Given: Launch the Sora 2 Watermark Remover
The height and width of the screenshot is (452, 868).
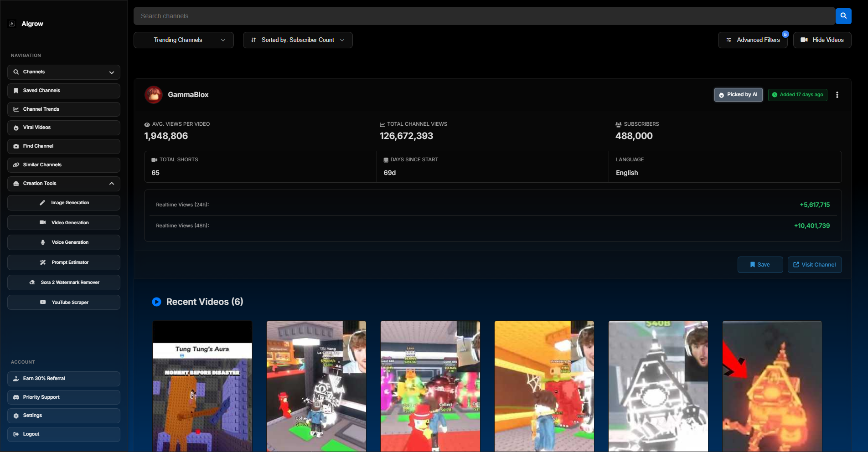Looking at the screenshot, I should 63,282.
